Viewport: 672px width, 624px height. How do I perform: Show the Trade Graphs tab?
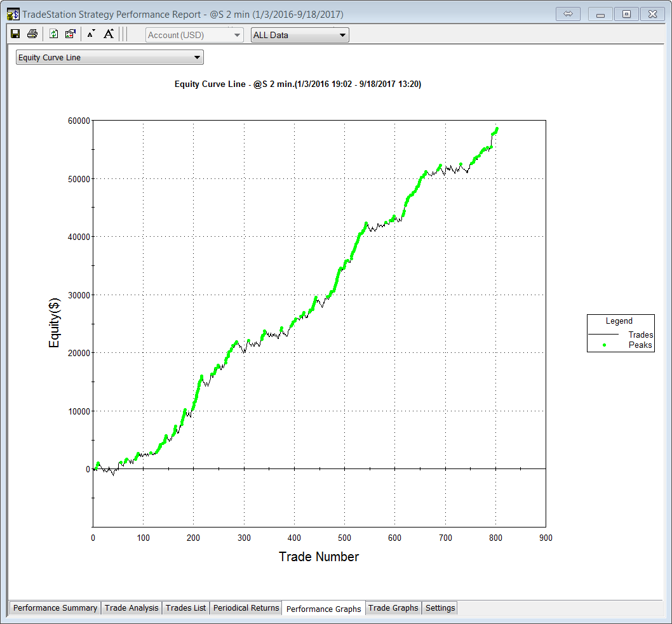[393, 608]
